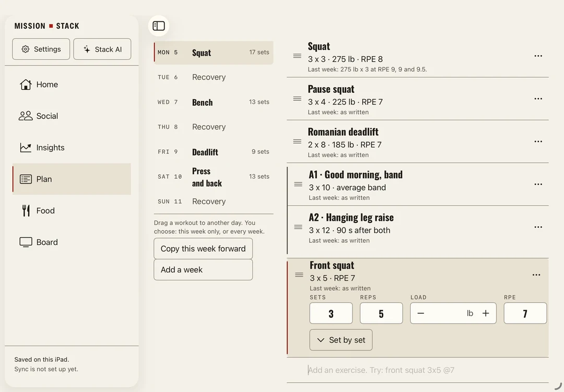Open the Board section
564x392 pixels.
[x=72, y=242]
